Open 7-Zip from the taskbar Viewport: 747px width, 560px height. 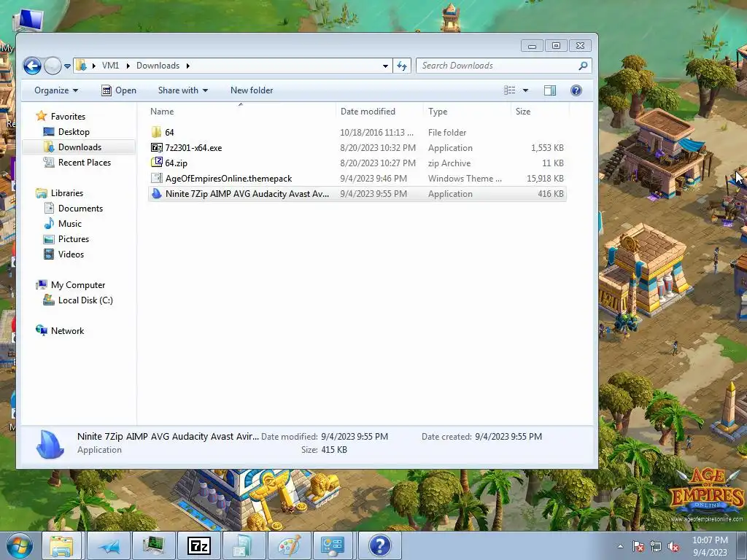(x=199, y=545)
